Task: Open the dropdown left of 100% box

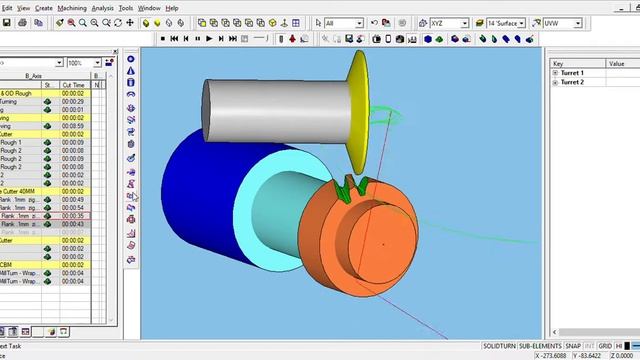Action: [x=59, y=63]
